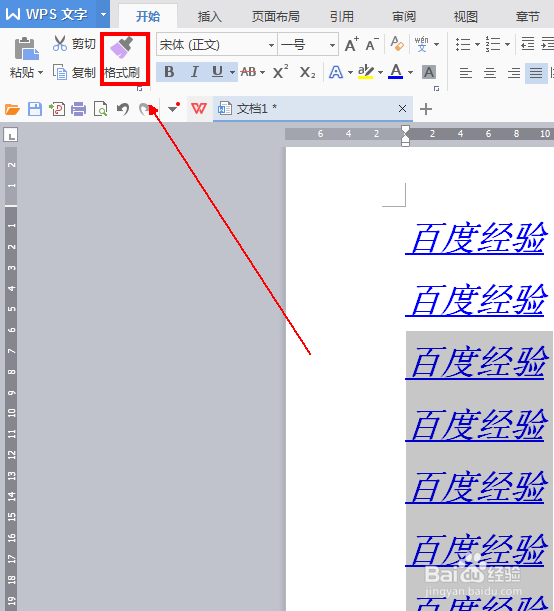Screen dimensions: 554x611
Task: Toggle Italic formatting
Action: [194, 72]
